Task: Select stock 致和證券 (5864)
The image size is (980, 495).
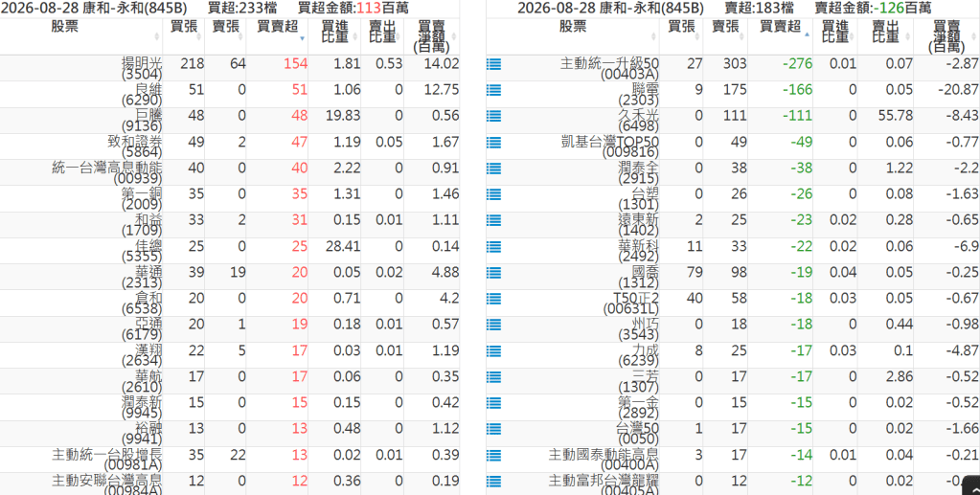Action: 135,146
